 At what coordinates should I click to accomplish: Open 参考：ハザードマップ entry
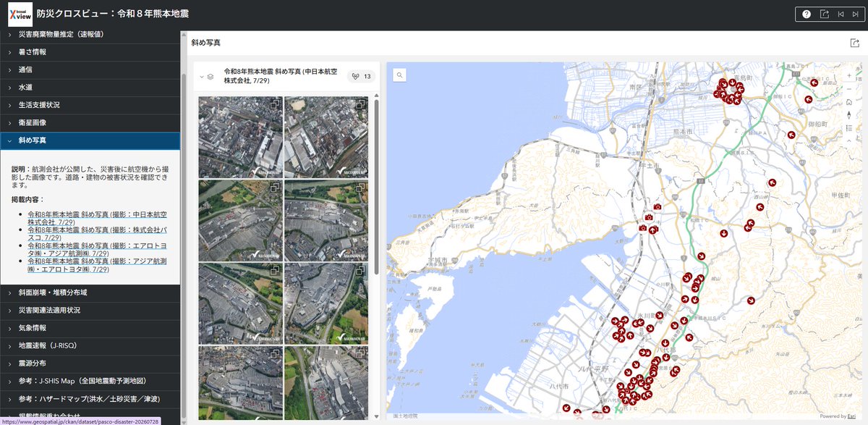pyautogui.click(x=90, y=399)
